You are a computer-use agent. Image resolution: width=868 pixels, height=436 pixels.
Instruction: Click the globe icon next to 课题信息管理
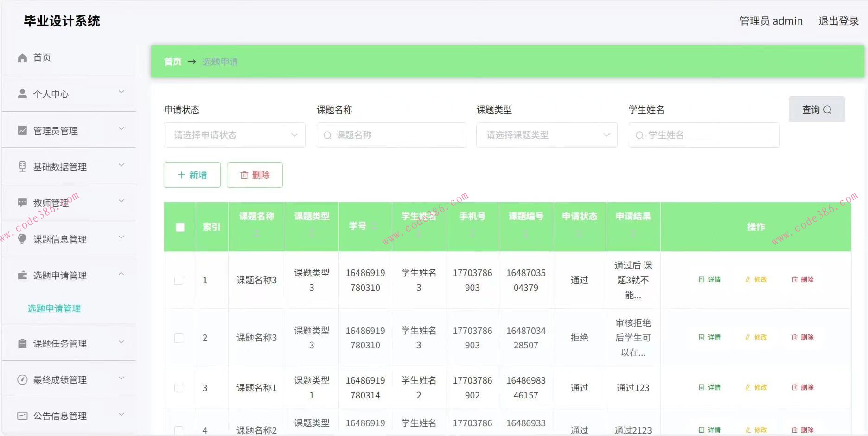21,239
